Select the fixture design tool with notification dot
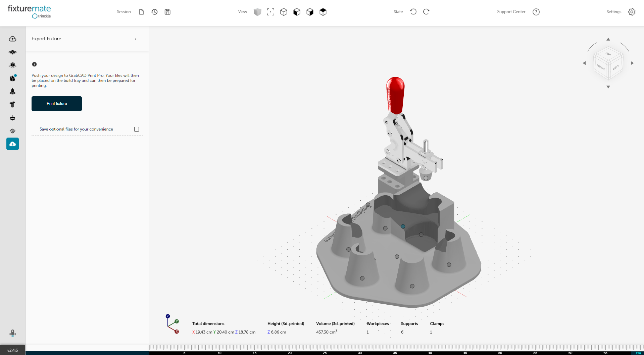The image size is (644, 355). 12,78
